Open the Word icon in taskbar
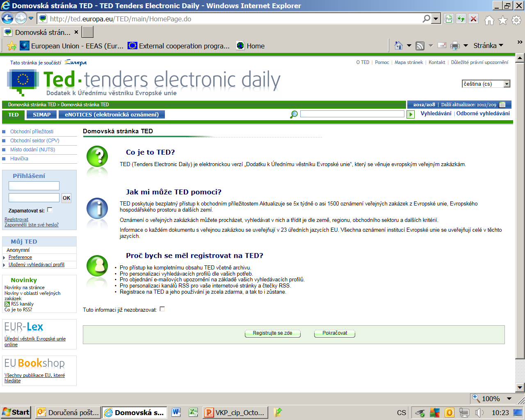 pyautogui.click(x=176, y=413)
